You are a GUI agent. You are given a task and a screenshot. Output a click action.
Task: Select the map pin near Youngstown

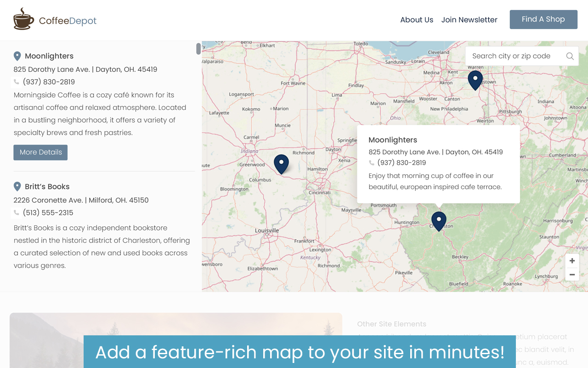click(475, 80)
